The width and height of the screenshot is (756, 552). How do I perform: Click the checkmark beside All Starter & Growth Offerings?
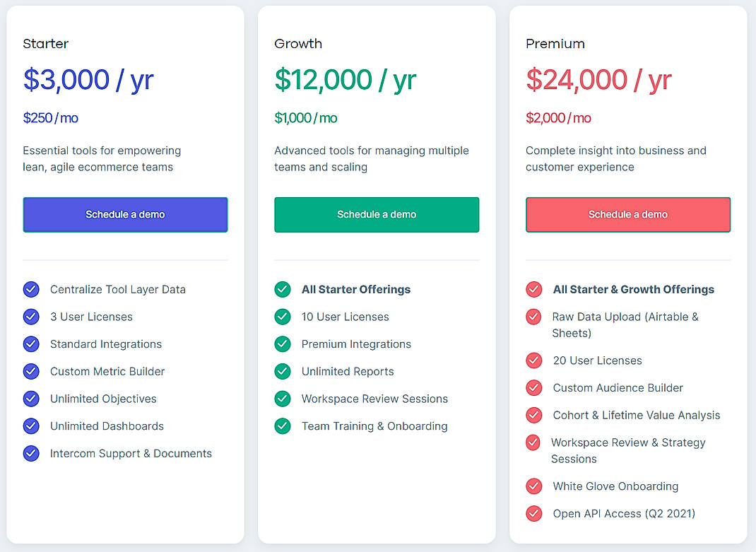533,289
